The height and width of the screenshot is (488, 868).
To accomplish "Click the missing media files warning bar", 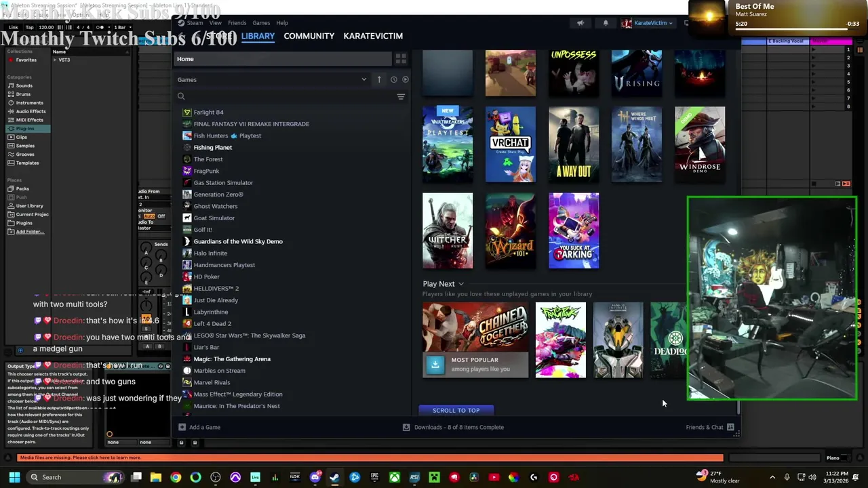I will pyautogui.click(x=370, y=457).
